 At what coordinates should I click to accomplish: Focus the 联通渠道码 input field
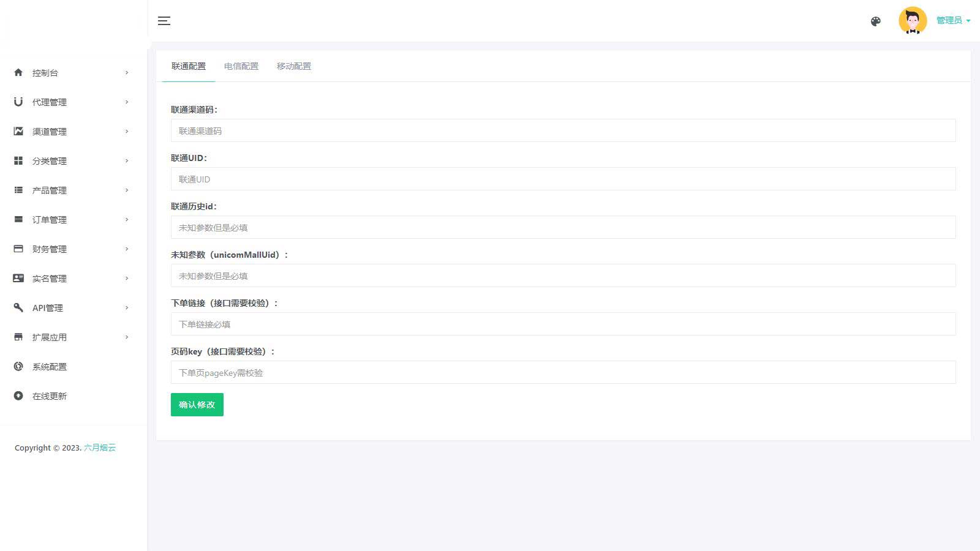click(563, 130)
